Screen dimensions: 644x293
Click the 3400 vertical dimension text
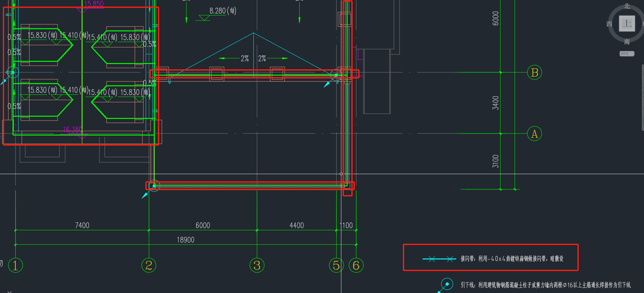click(495, 103)
